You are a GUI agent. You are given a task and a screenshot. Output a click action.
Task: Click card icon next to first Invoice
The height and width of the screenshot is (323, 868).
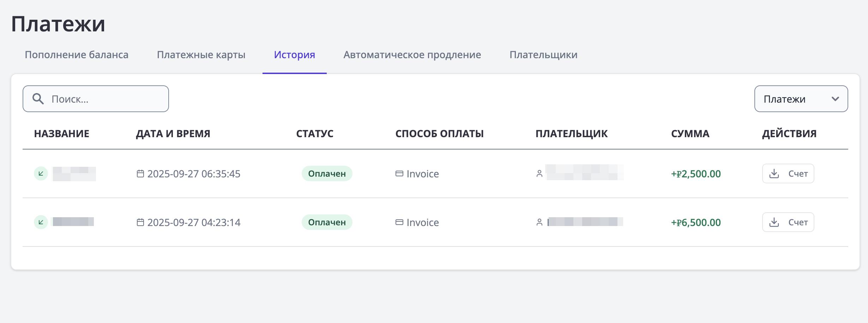[x=399, y=173]
